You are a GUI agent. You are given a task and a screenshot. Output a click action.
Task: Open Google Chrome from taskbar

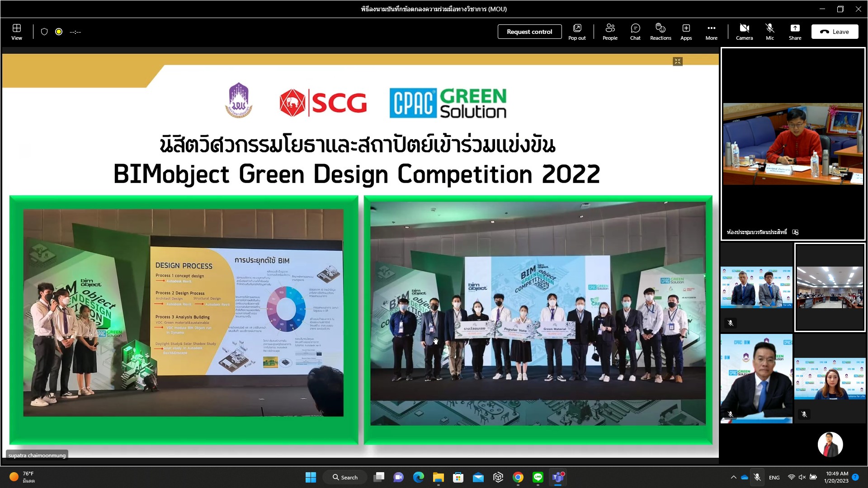click(518, 477)
